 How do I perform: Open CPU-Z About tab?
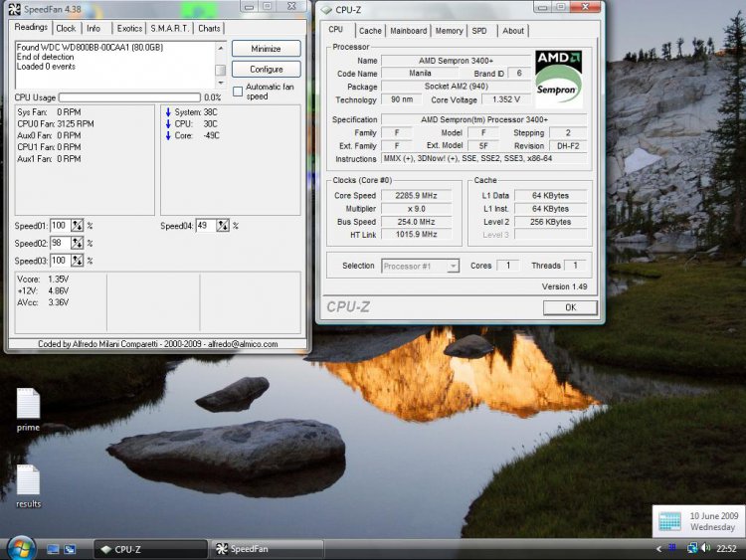click(x=513, y=31)
